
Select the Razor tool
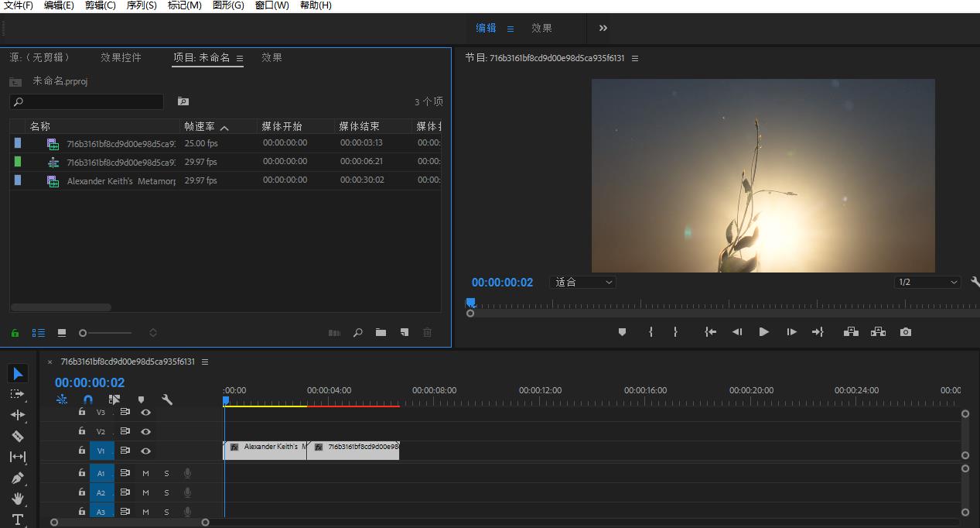tap(18, 436)
